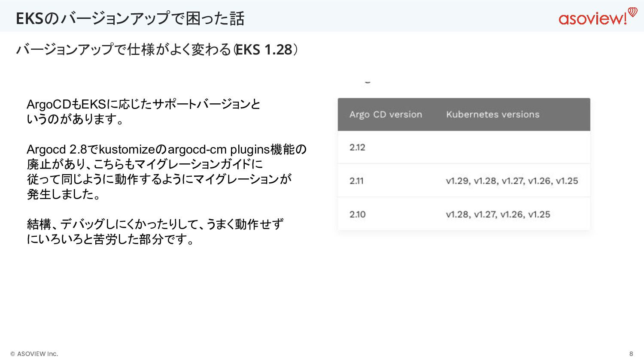Screen dimensions: 644x362
Task: Click the slide page number 8
Action: tap(631, 354)
